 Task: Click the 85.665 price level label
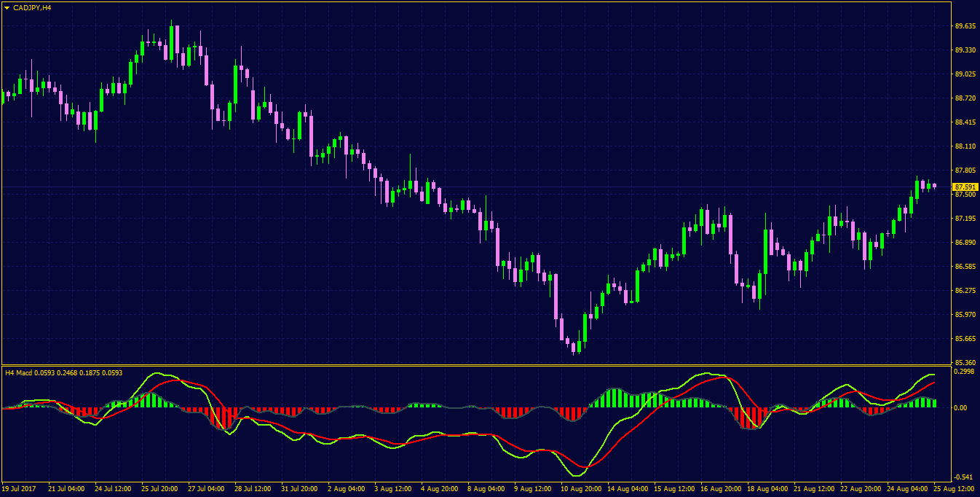[965, 339]
